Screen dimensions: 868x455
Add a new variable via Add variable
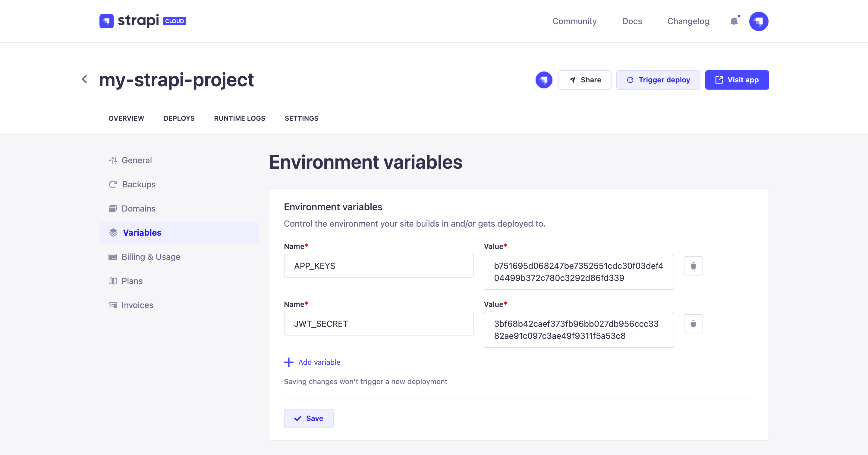(x=312, y=362)
